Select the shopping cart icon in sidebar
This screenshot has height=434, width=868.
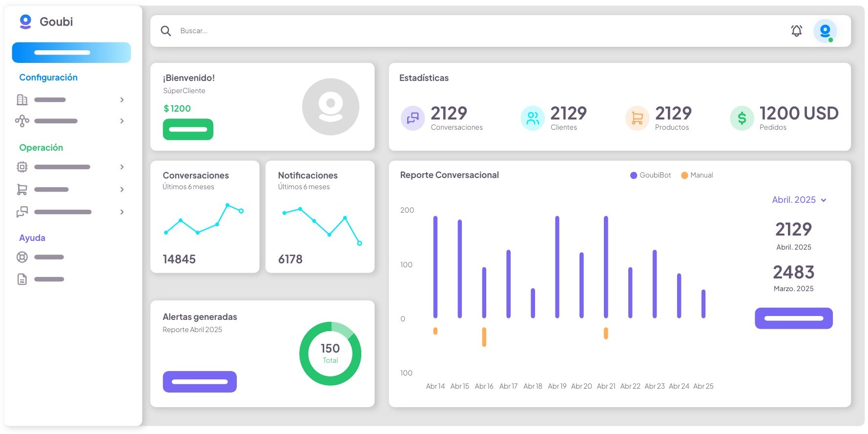pos(22,189)
